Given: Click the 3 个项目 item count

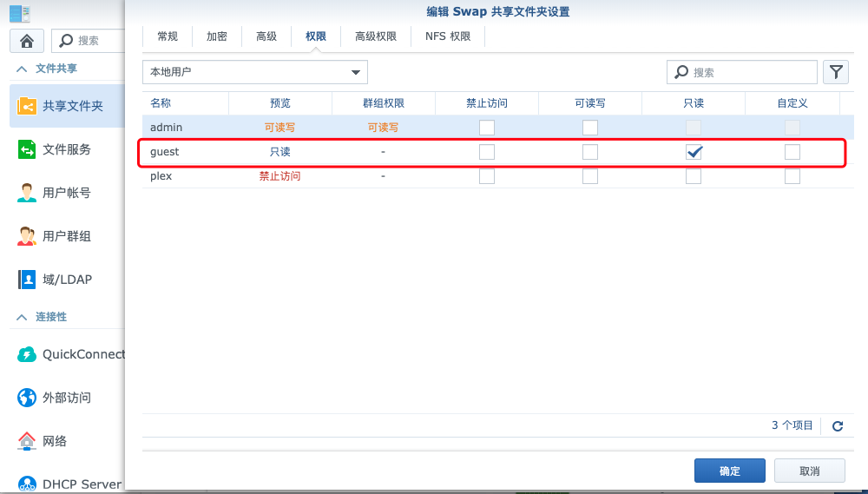Looking at the screenshot, I should tap(792, 425).
